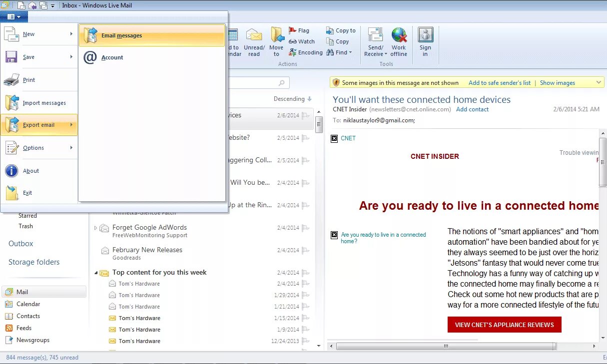
Task: Open the Save menu entry
Action: click(x=39, y=57)
